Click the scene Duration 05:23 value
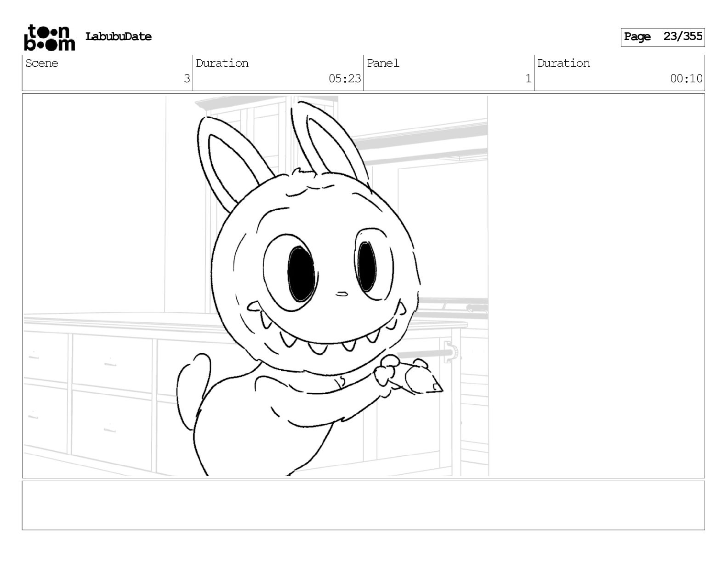The height and width of the screenshot is (563, 728). tap(345, 79)
